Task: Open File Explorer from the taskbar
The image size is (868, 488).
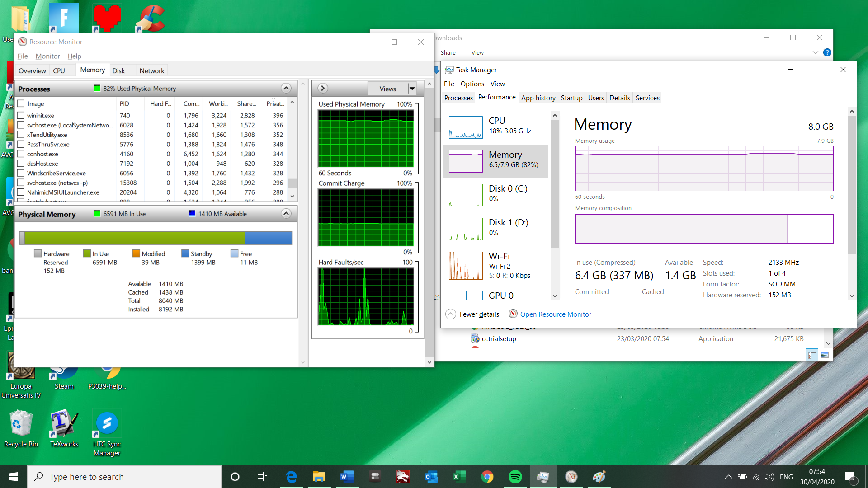Action: click(319, 477)
